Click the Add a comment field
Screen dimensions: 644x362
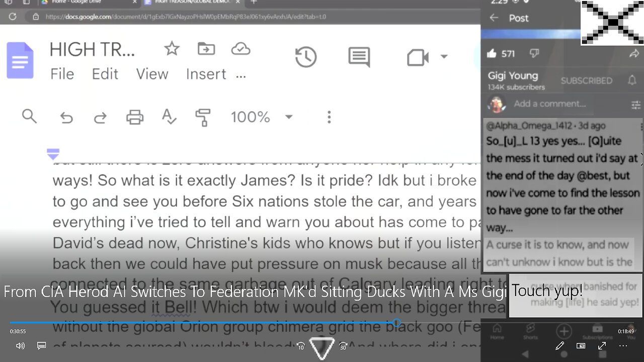549,104
